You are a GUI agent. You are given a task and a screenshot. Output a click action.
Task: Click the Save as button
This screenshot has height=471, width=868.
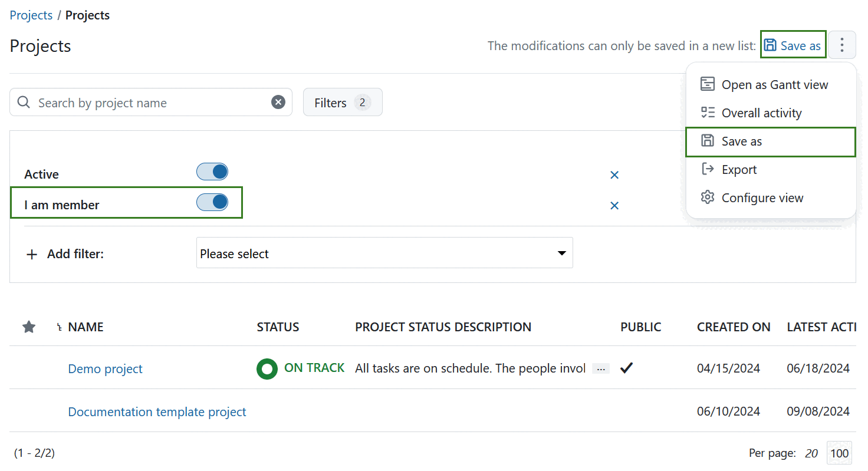(x=793, y=45)
